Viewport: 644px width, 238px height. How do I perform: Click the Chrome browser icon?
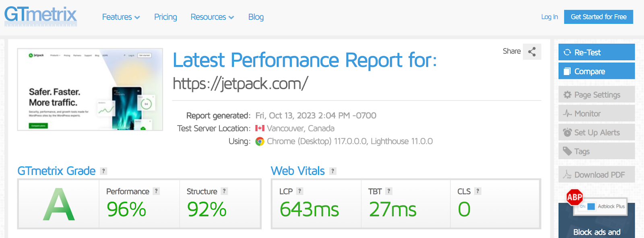click(260, 142)
